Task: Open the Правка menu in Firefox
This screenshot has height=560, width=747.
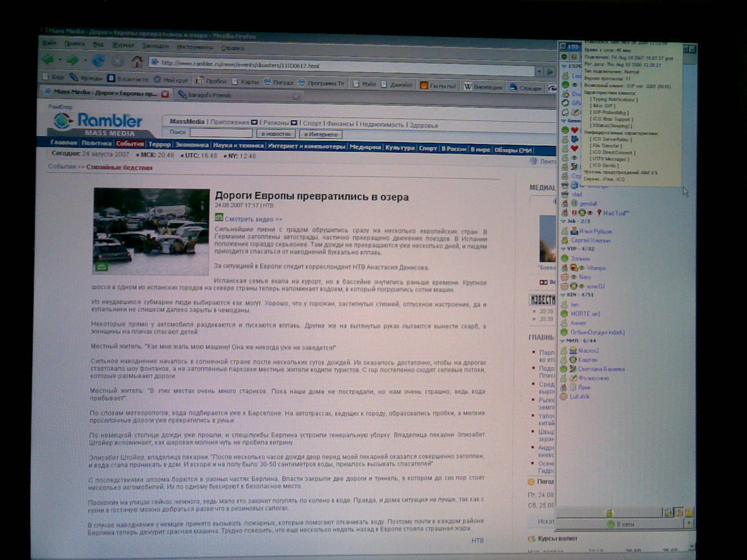Action: tap(74, 44)
